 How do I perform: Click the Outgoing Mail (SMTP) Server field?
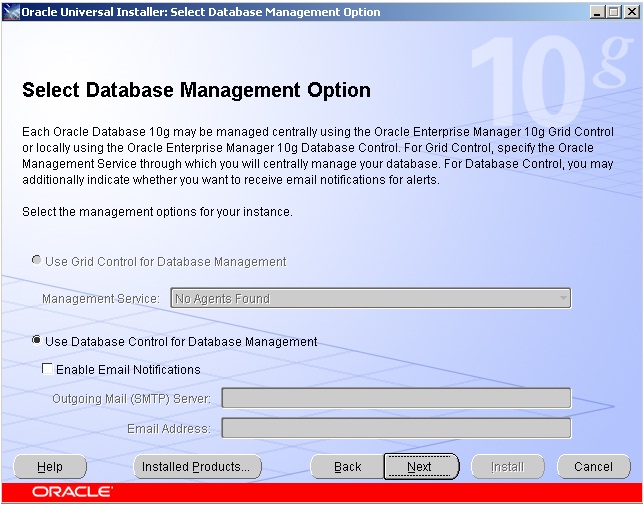pyautogui.click(x=395, y=399)
